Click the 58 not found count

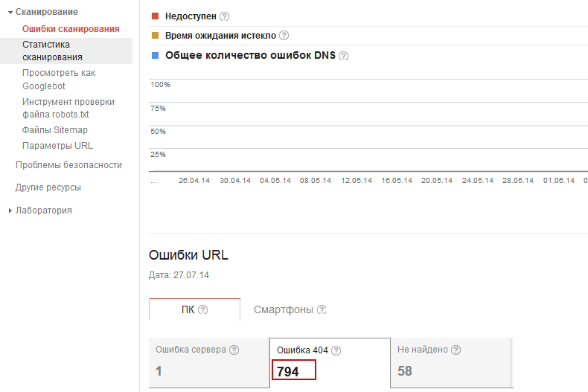pyautogui.click(x=405, y=371)
